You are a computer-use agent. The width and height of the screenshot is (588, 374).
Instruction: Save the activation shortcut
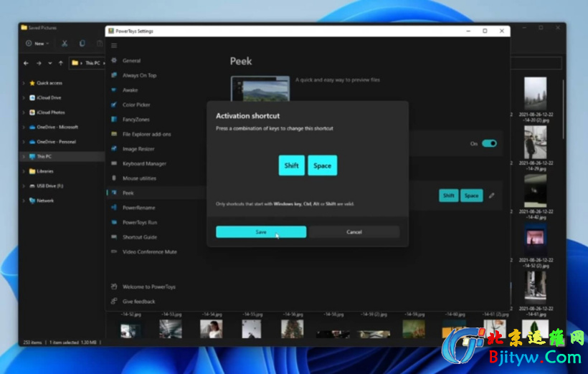click(x=261, y=232)
